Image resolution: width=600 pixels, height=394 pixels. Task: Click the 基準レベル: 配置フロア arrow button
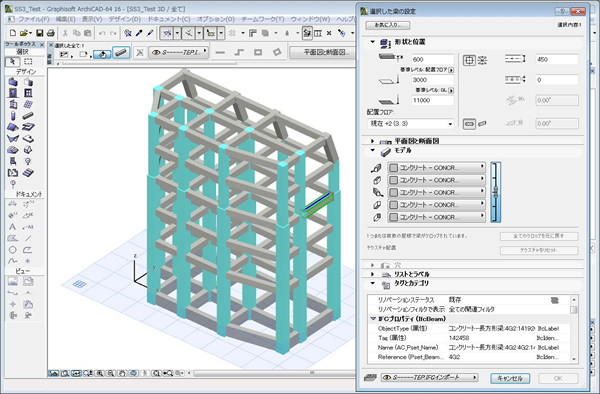(451, 70)
